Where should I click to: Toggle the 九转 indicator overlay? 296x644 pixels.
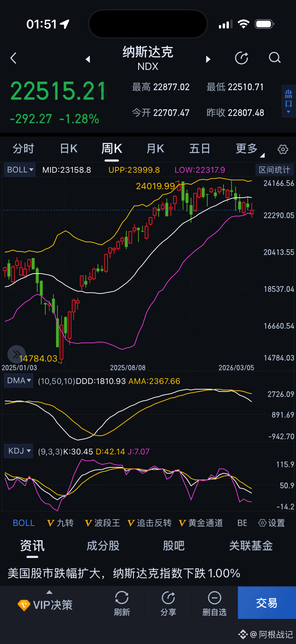[x=60, y=523]
